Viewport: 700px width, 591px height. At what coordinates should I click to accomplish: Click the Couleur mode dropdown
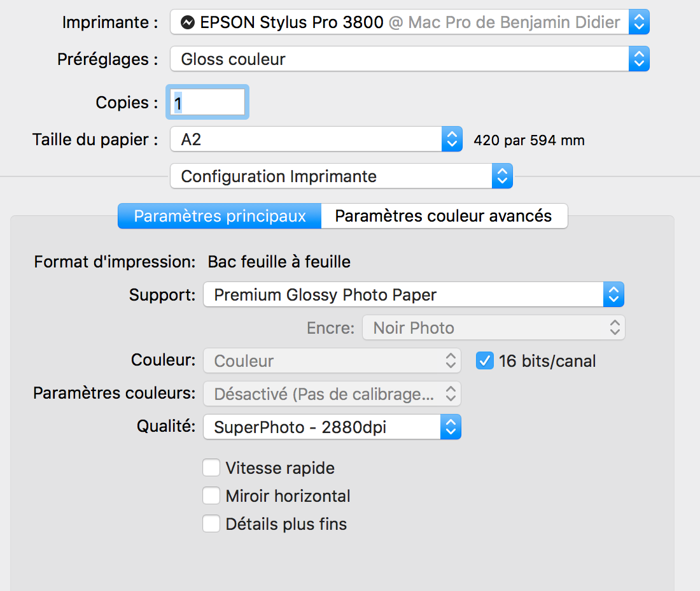point(332,361)
